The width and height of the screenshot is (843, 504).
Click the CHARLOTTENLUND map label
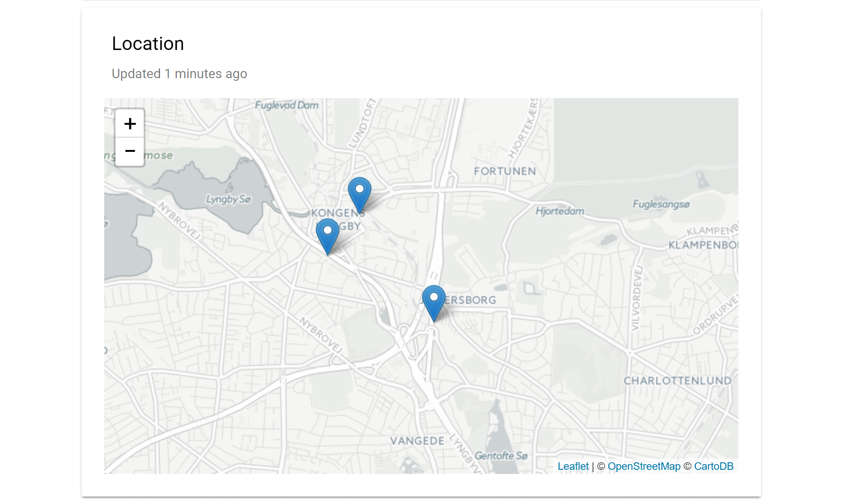coord(677,381)
